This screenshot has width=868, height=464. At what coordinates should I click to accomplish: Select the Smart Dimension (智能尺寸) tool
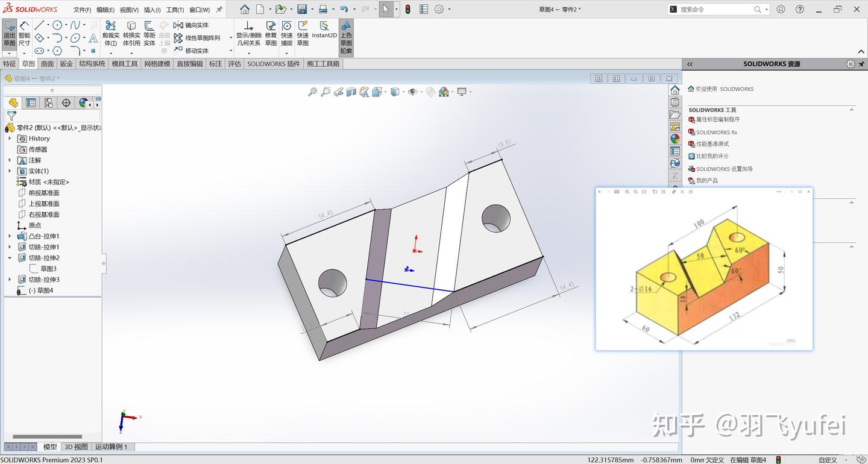(24, 34)
